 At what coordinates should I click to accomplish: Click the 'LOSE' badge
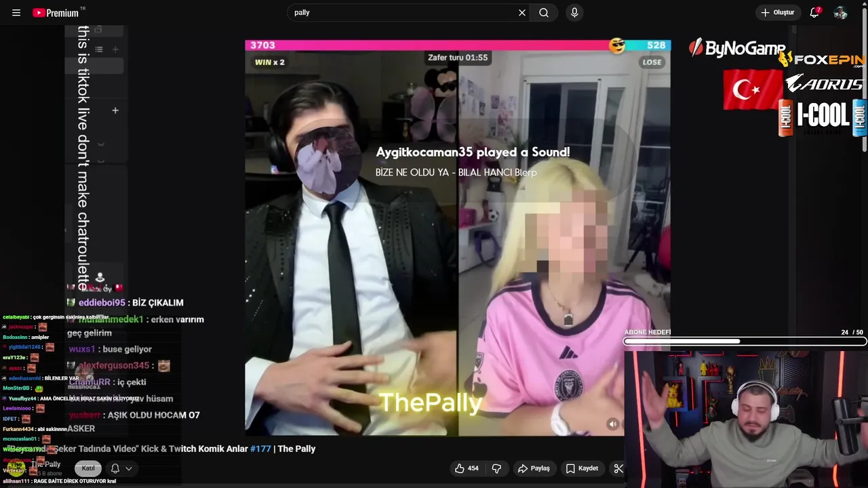[x=652, y=62]
